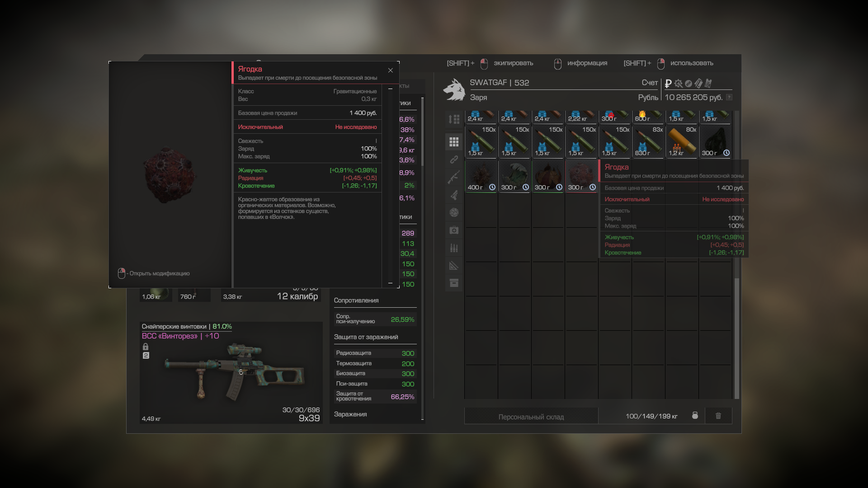Select the tickets currency icon
This screenshot has height=488, width=868.
point(698,83)
